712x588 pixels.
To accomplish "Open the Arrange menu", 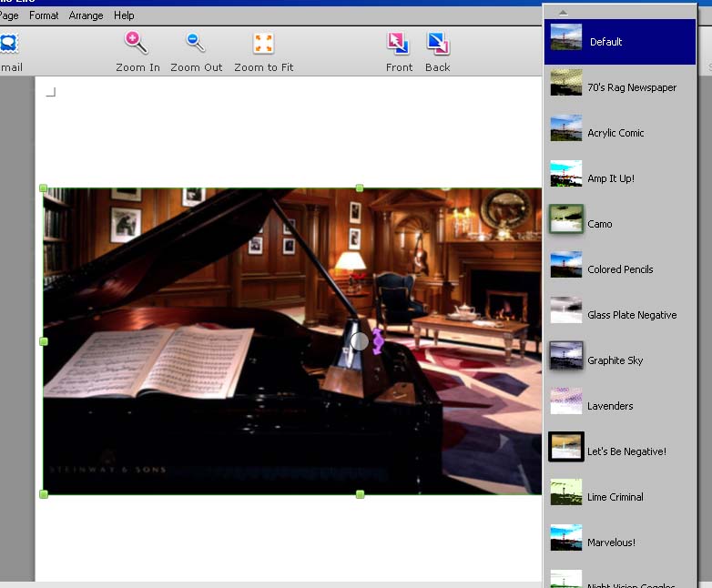I will [x=86, y=15].
